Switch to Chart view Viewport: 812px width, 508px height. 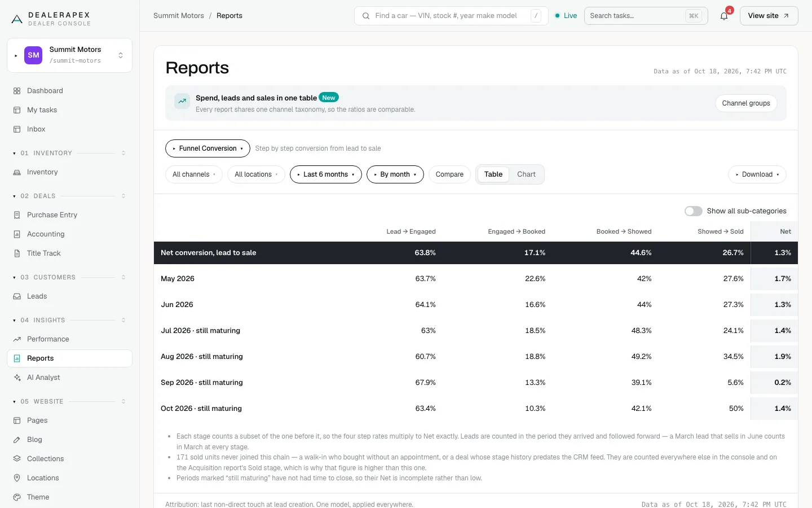point(526,174)
